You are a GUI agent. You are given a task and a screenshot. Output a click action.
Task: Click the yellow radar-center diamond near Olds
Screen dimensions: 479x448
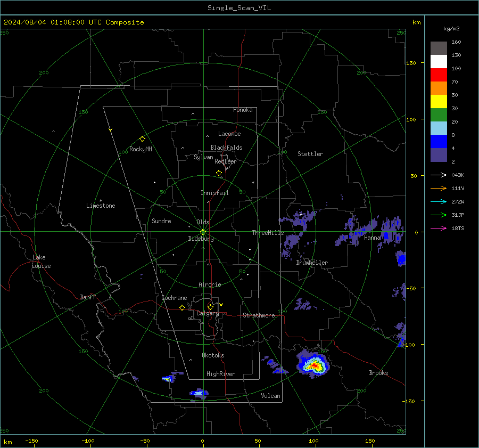click(203, 232)
